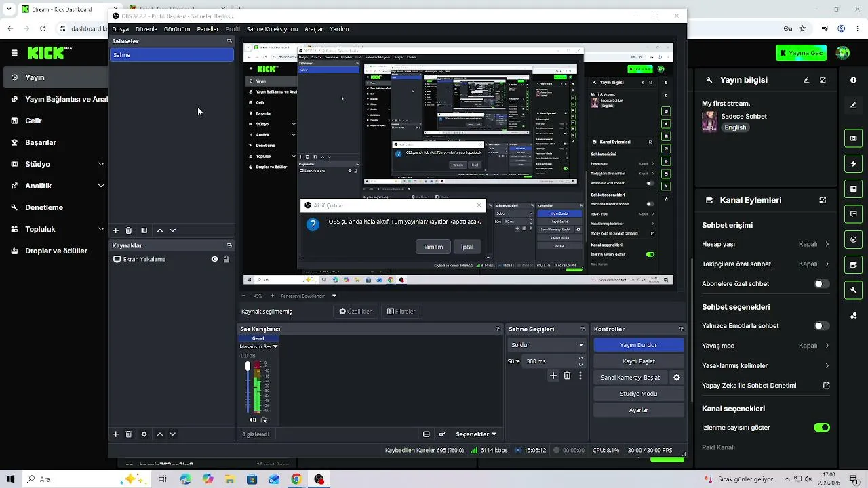
Task: Click the lightning bolt icon in Kick rail
Action: coord(853,163)
